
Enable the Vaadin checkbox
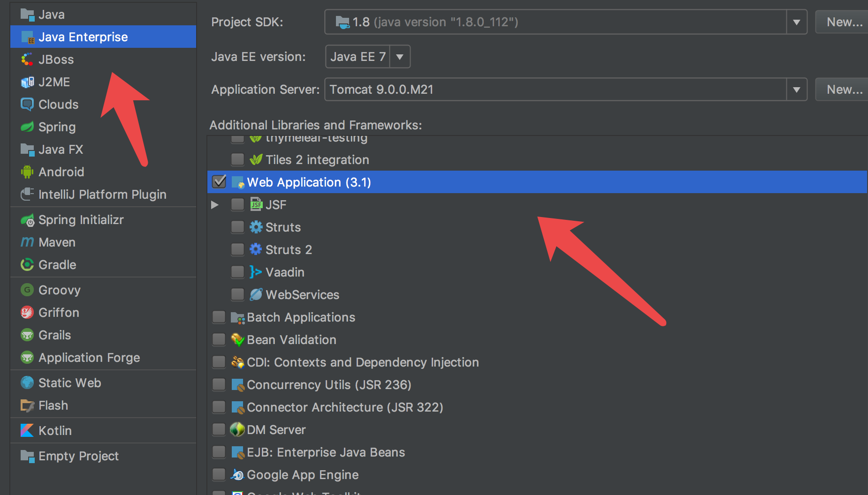238,272
